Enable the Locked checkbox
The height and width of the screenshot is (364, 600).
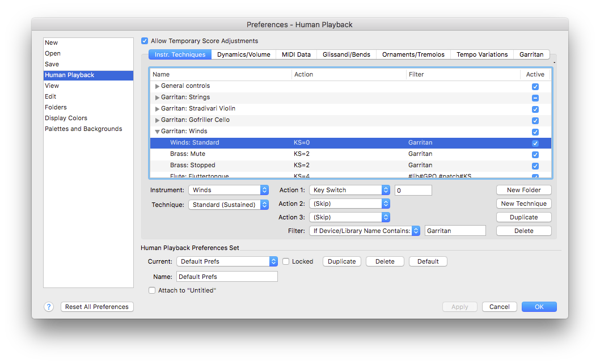click(x=286, y=261)
